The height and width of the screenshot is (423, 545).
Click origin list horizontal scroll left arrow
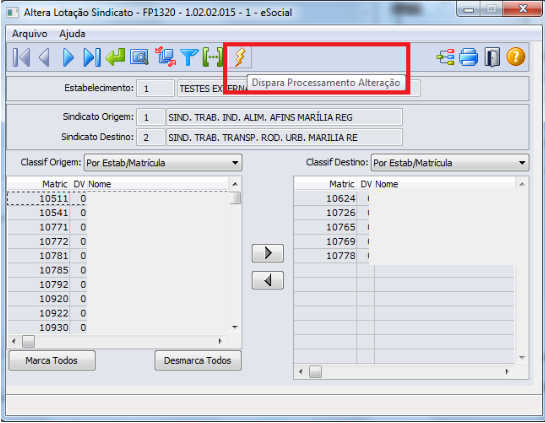pos(13,341)
